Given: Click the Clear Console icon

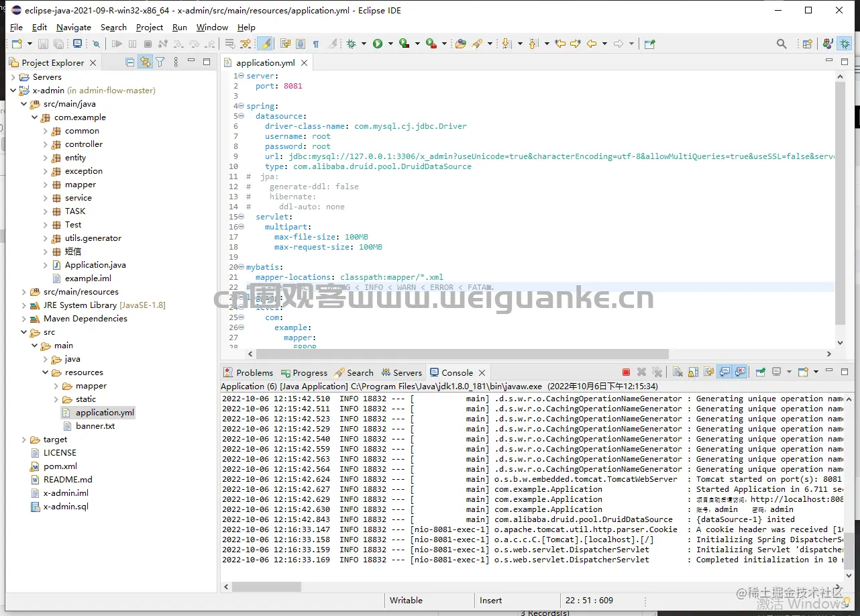Looking at the screenshot, I should pyautogui.click(x=678, y=372).
